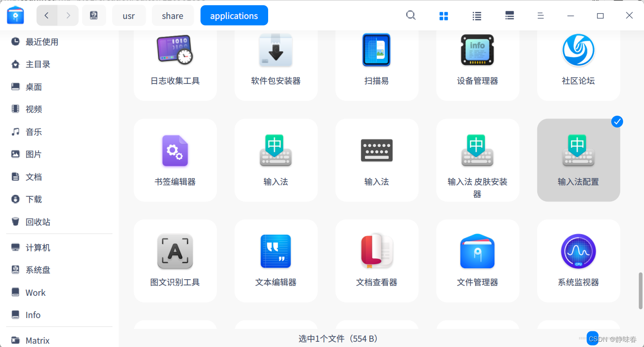Select the 输入法 dark keyboard icon
Viewport: 644px width, 347px height.
376,151
